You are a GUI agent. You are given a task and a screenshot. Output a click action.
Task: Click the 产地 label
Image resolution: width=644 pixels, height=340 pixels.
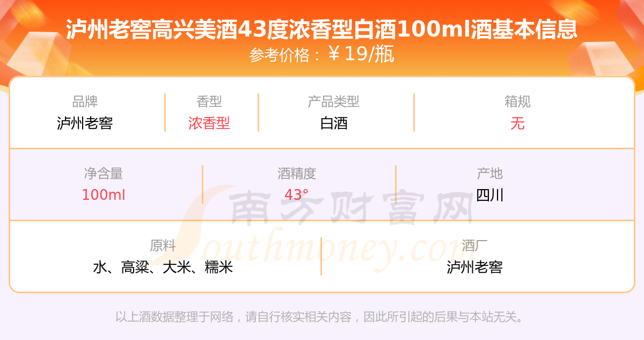coord(490,173)
